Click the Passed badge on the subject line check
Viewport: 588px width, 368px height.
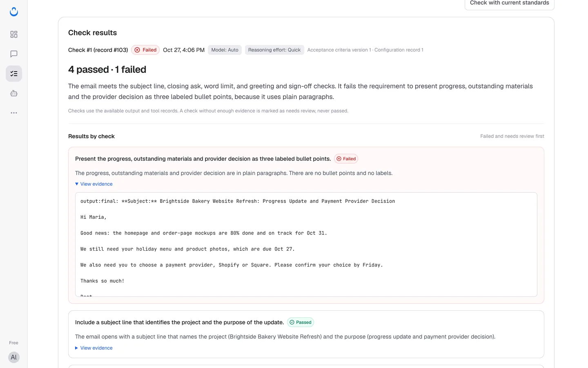tap(301, 322)
